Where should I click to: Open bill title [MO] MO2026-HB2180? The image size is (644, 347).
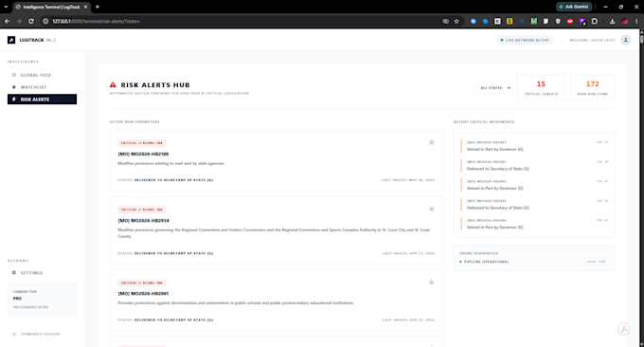click(x=143, y=154)
